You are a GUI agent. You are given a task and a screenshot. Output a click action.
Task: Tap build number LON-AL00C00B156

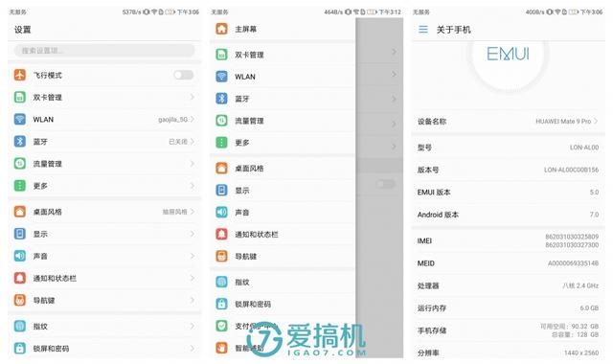pos(571,170)
